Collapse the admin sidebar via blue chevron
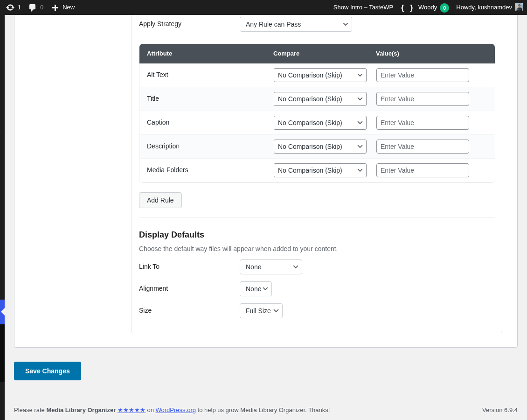The image size is (527, 420). (x=2, y=312)
